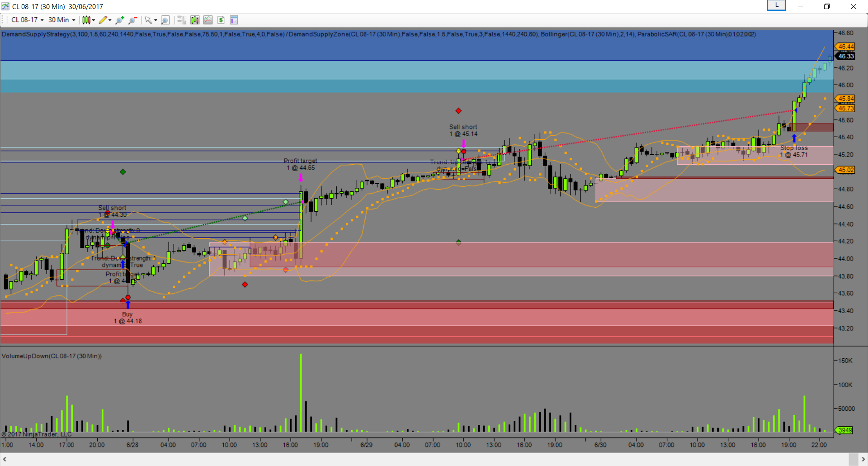Select the 46.44 price marker
The width and height of the screenshot is (868, 466).
(x=845, y=47)
